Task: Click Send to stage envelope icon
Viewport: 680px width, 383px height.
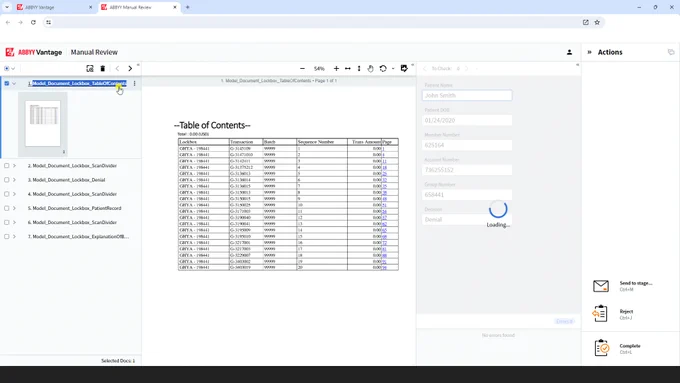Action: 601,286
